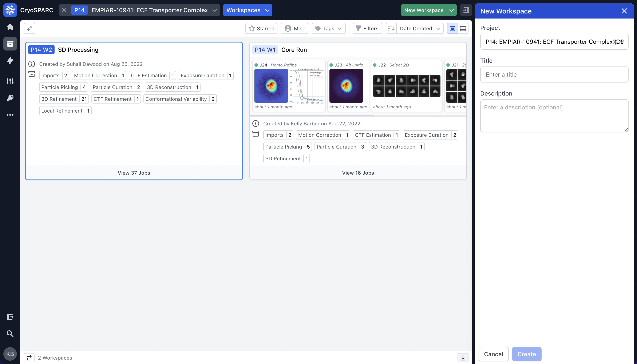
Task: Toggle the Mine filter
Action: tap(295, 28)
